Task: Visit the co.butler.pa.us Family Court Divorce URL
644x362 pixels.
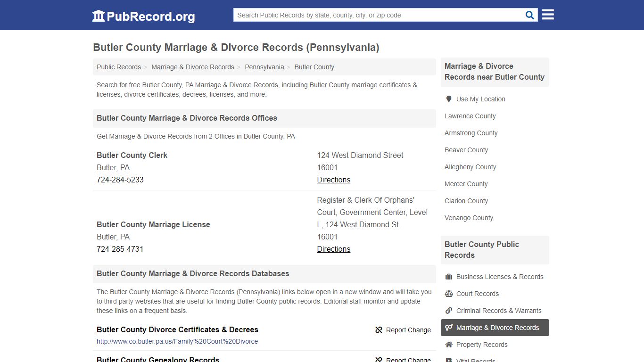Action: (x=177, y=341)
